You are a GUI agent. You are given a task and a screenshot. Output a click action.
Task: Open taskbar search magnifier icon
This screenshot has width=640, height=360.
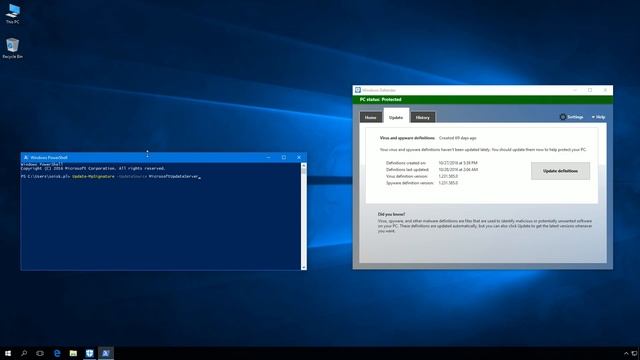pos(24,353)
